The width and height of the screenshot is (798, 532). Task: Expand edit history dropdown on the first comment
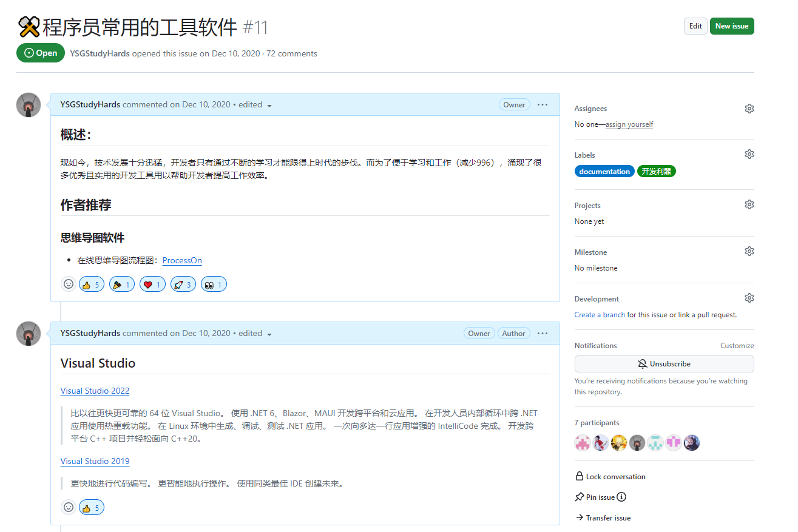[255, 105]
